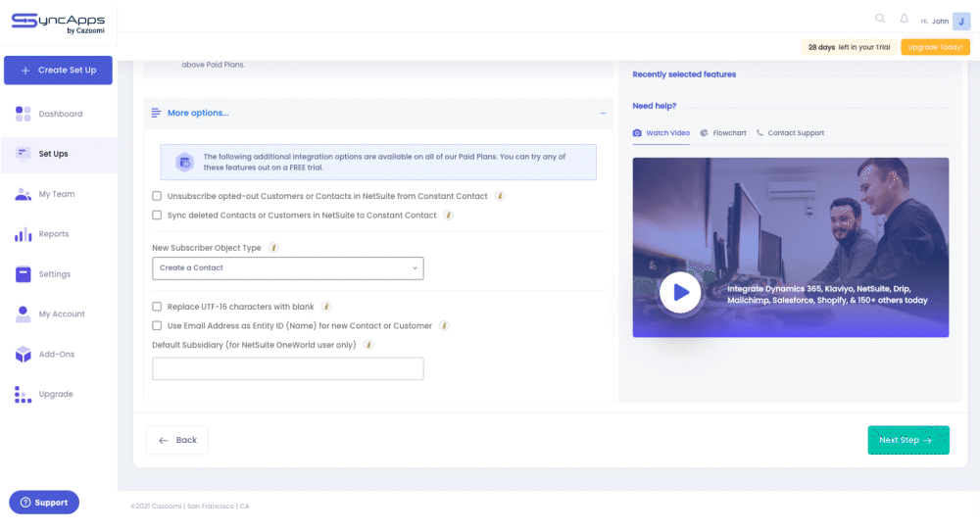980x531 pixels.
Task: Switch to Watch Video tab
Action: 661,133
